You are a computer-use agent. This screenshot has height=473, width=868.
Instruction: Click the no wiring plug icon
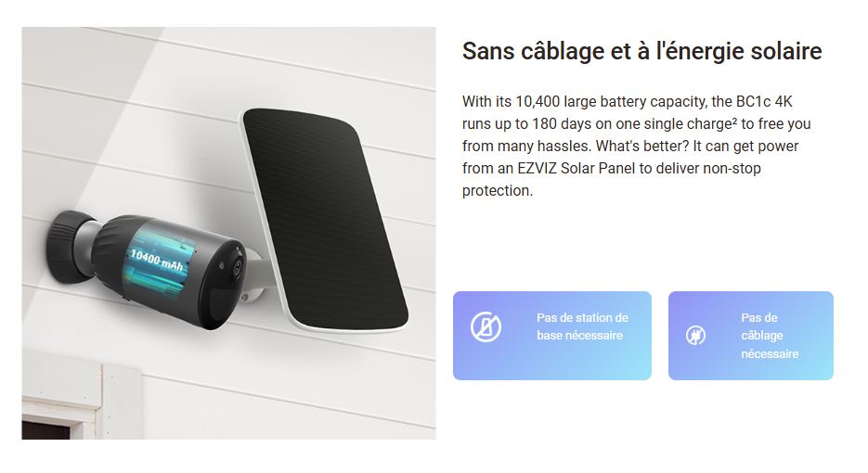click(x=695, y=335)
